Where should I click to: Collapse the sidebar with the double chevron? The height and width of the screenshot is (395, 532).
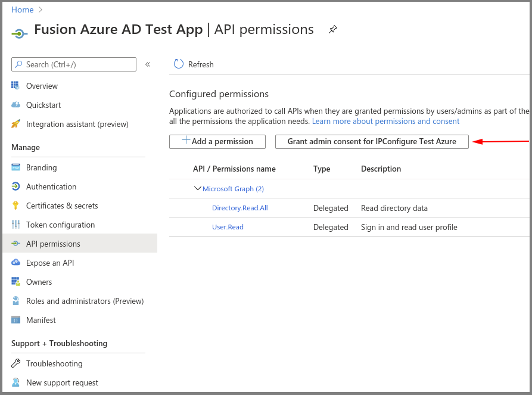148,64
